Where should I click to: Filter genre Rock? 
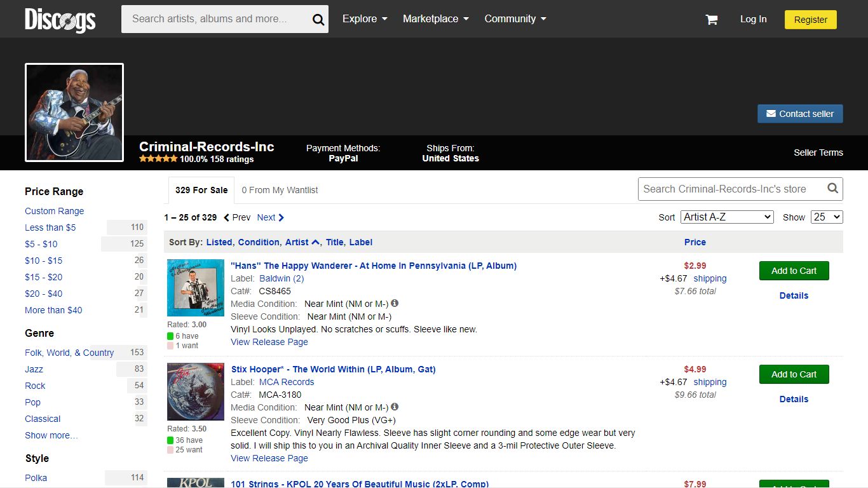(35, 386)
